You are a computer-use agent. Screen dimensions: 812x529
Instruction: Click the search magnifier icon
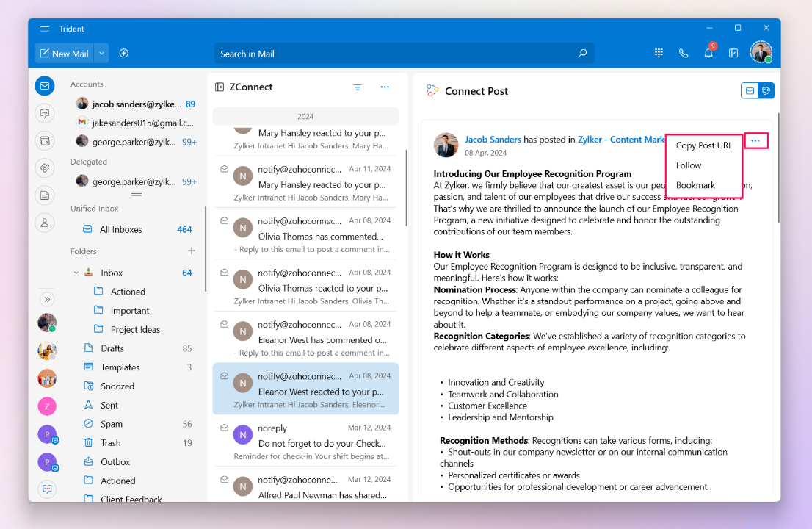582,54
